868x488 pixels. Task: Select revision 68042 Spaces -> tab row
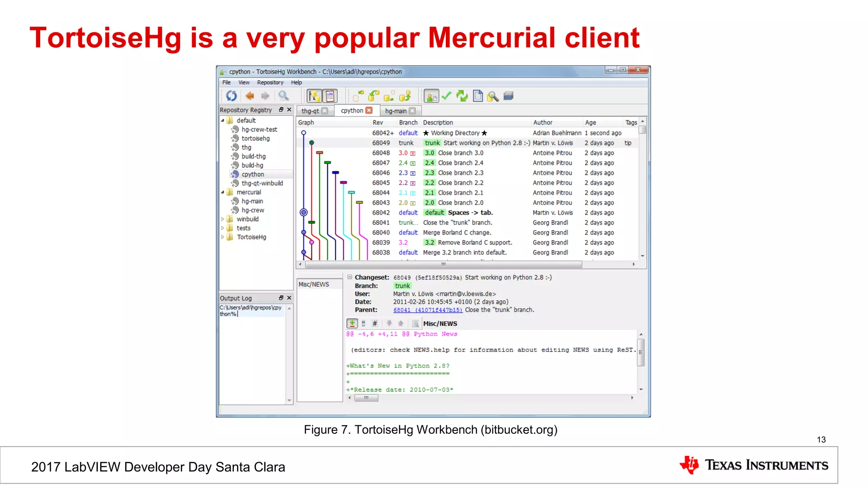click(467, 213)
